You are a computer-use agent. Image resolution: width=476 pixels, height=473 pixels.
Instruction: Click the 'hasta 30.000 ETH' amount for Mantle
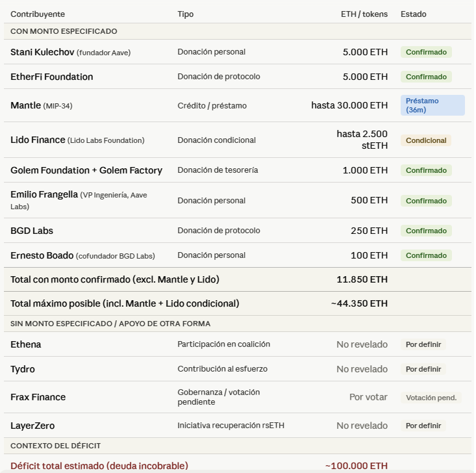(x=349, y=105)
